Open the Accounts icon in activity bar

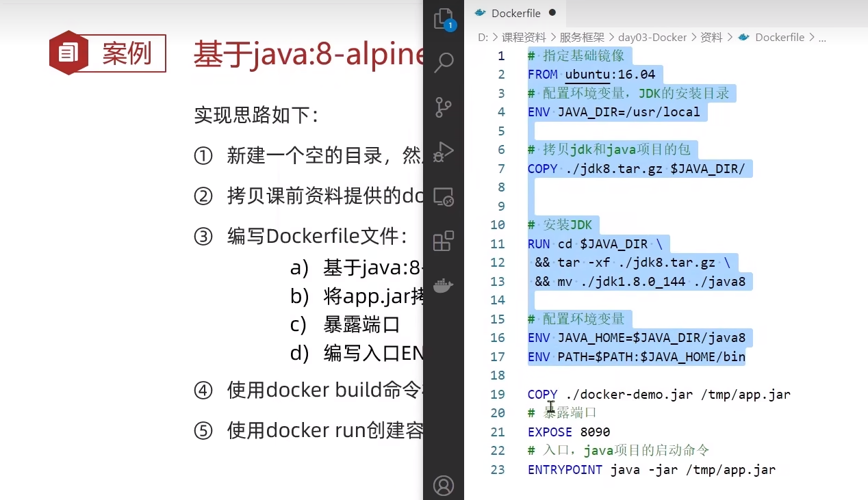point(444,486)
